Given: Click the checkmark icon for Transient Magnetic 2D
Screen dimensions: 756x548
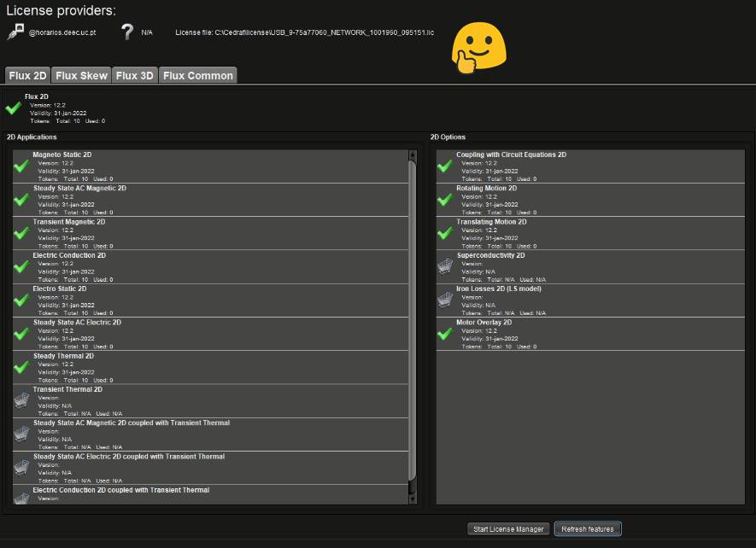Looking at the screenshot, I should 21,233.
